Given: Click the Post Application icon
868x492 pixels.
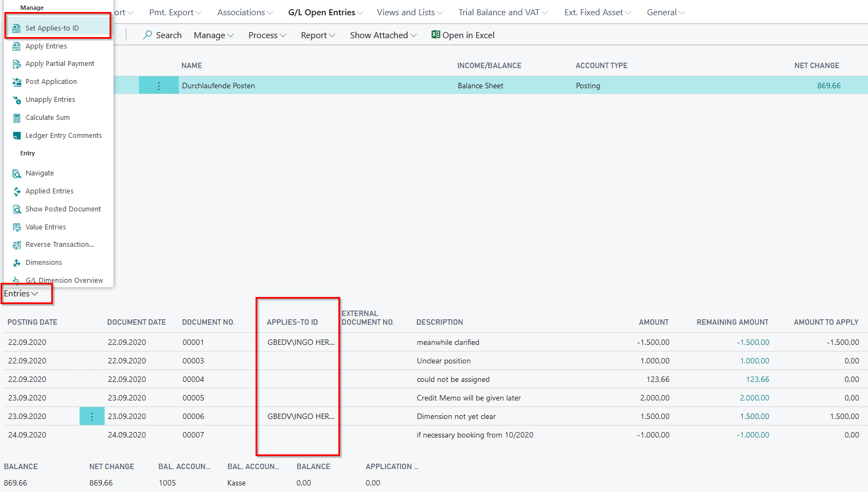Looking at the screenshot, I should coord(17,82).
